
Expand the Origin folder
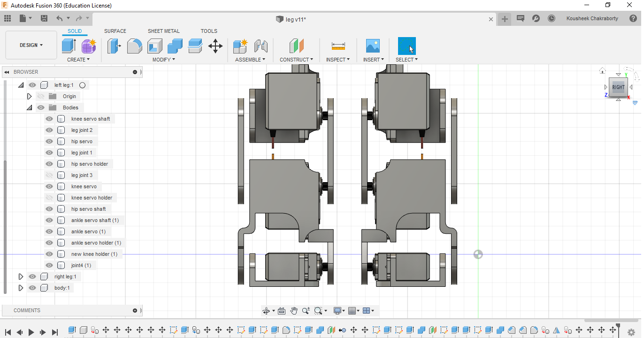tap(29, 96)
